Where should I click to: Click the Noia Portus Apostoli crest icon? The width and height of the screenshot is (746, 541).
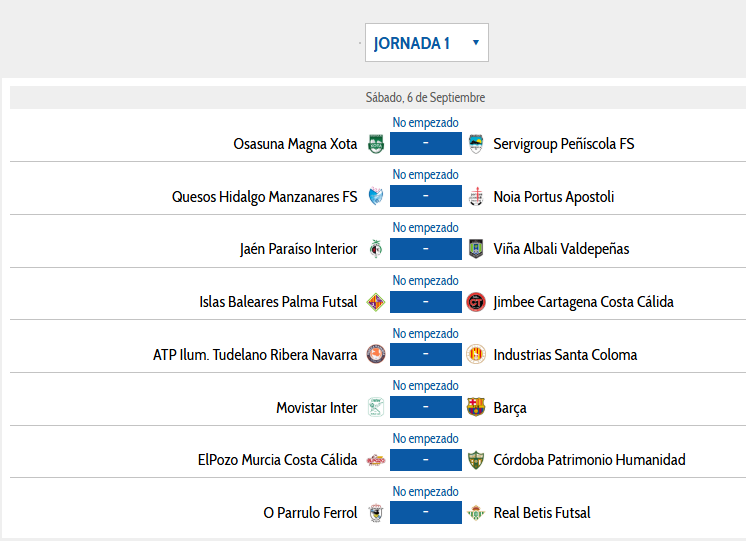(x=476, y=196)
